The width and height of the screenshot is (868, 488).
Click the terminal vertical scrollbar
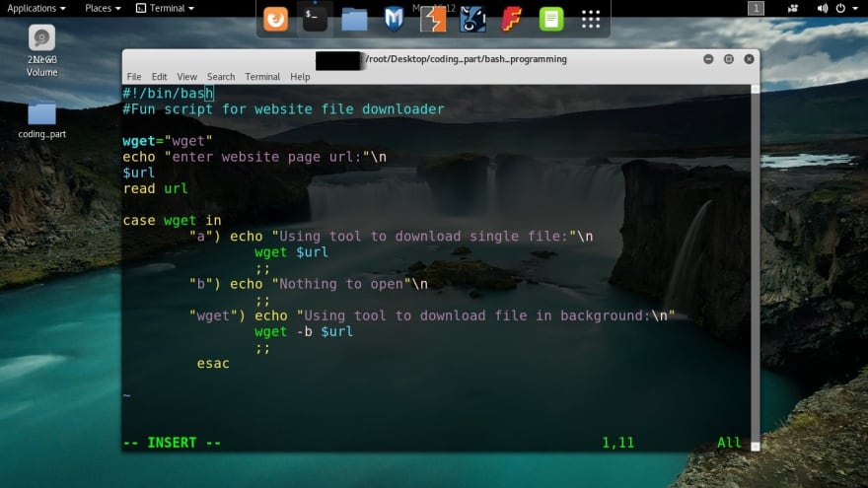[756, 268]
